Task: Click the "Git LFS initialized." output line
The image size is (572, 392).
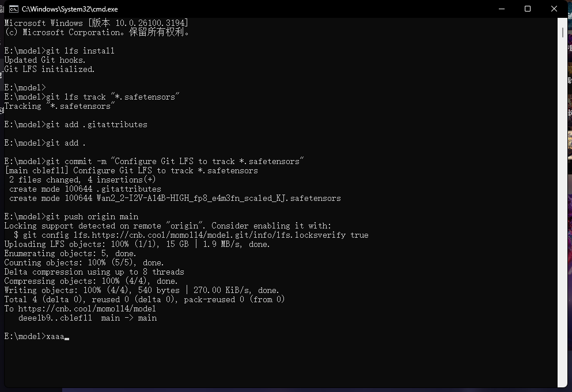Action: pos(50,69)
